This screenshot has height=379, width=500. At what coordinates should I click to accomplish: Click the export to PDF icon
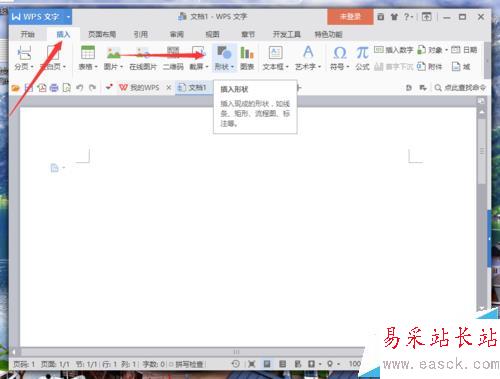point(42,88)
